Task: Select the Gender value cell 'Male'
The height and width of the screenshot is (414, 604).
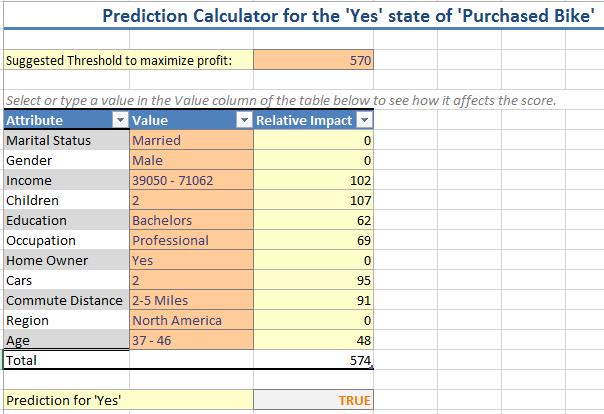Action: 191,160
